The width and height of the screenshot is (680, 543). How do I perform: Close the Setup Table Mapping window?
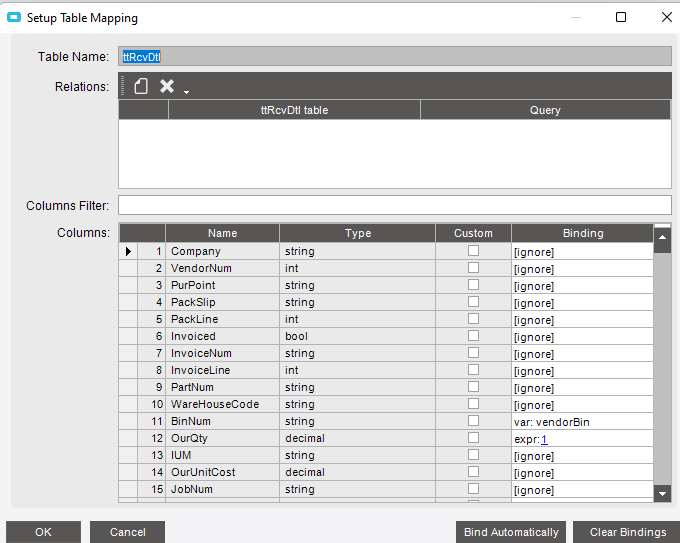667,17
